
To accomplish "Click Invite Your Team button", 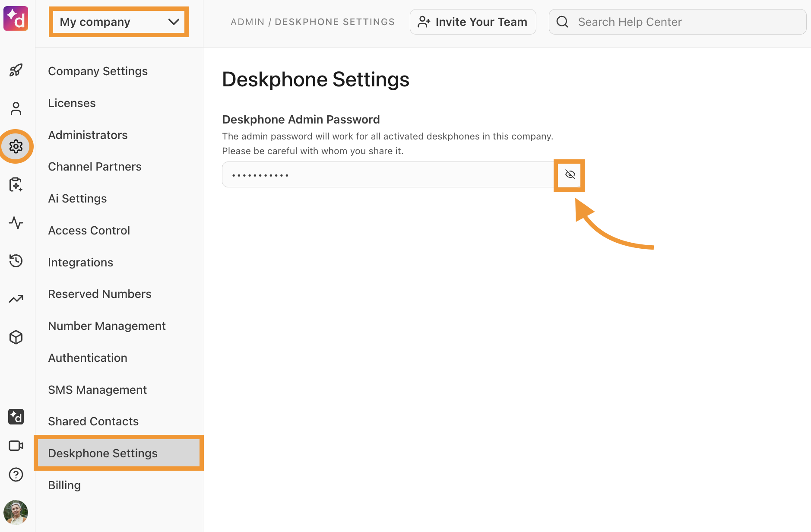I will pos(473,22).
